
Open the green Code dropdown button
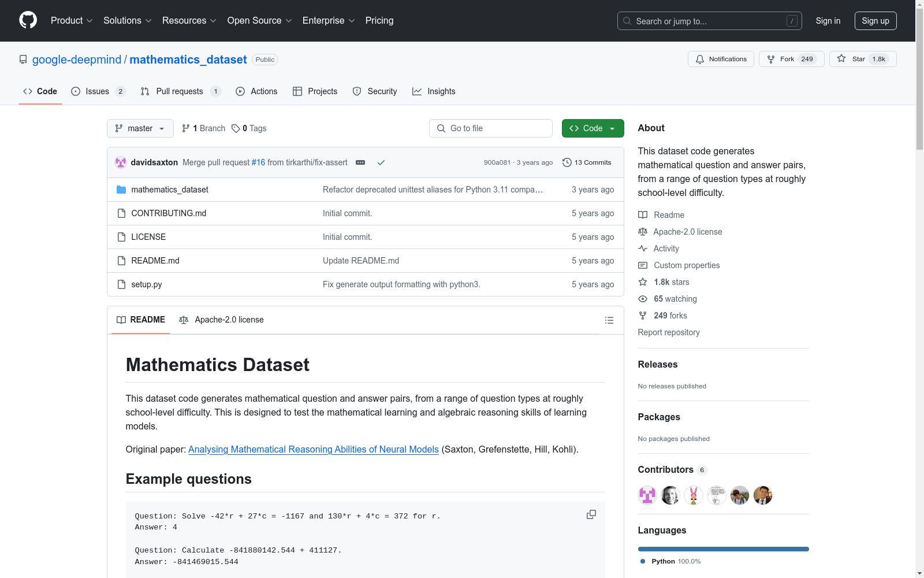tap(593, 128)
